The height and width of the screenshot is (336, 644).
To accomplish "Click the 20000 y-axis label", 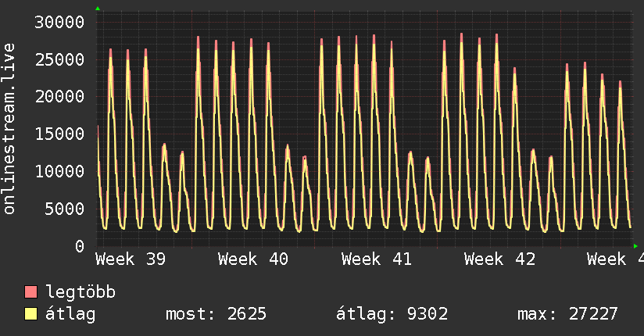I will point(59,97).
